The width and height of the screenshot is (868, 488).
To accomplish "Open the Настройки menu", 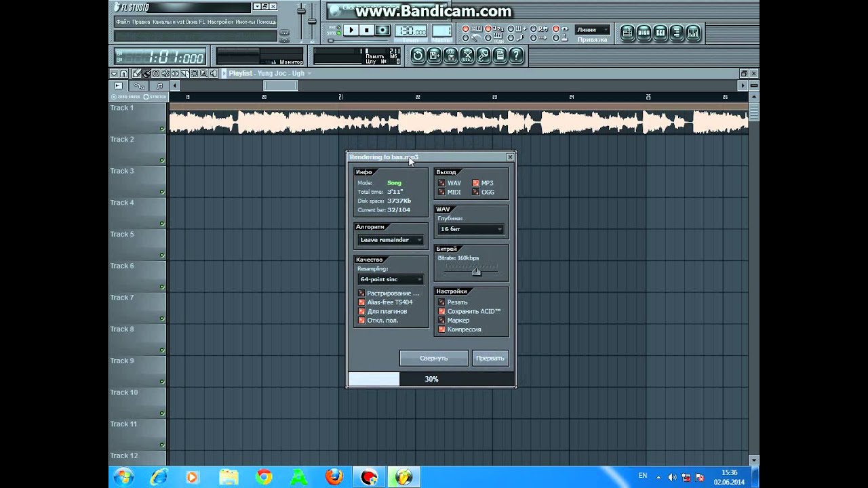I will tap(220, 22).
